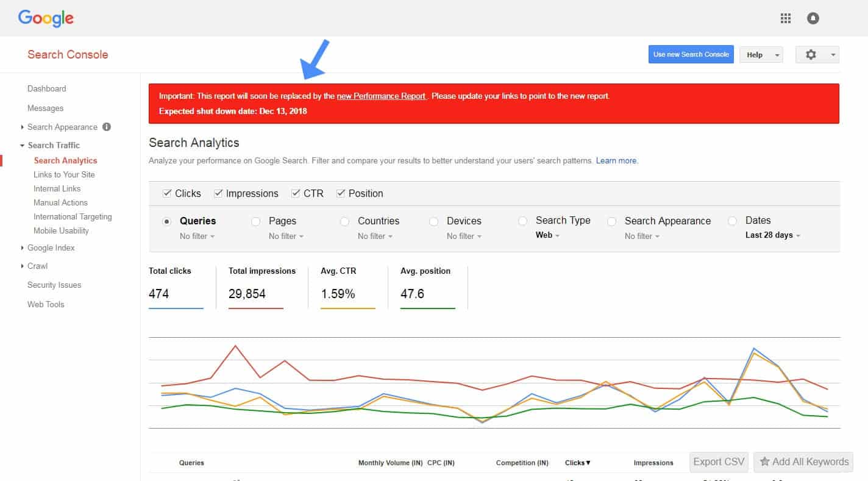Open the Google account avatar icon
868x481 pixels.
pyautogui.click(x=813, y=18)
